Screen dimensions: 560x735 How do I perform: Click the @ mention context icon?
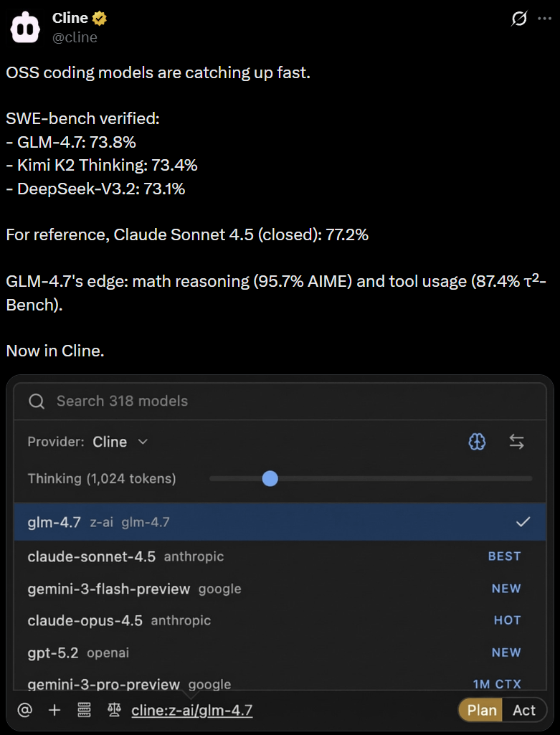point(25,710)
